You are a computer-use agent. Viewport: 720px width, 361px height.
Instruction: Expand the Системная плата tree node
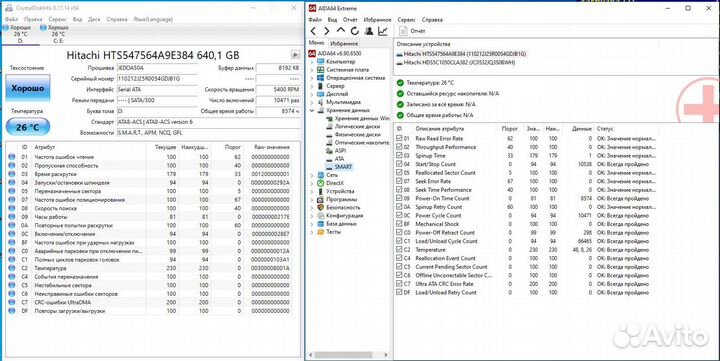[312, 70]
